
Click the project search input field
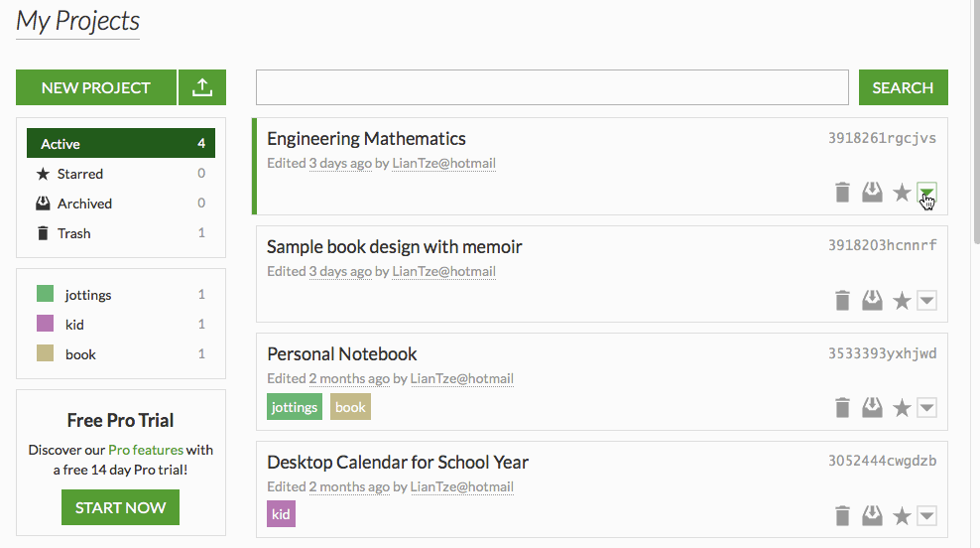[552, 87]
